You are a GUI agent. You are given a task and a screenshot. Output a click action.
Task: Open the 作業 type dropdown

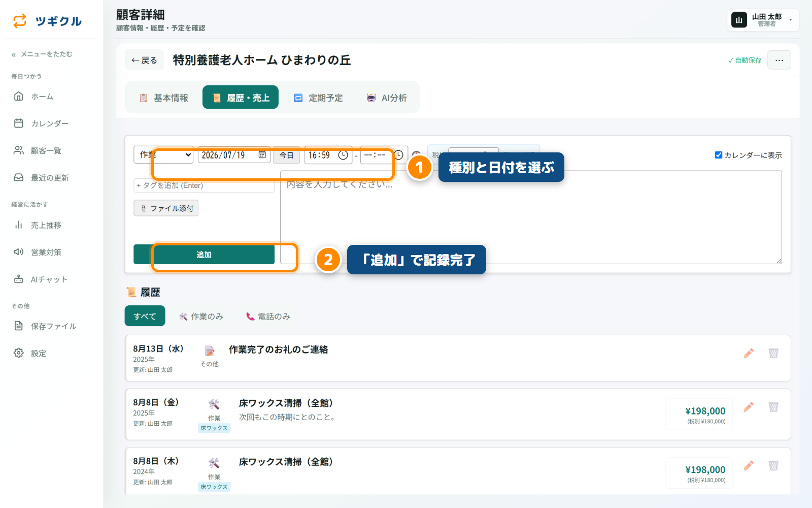(163, 155)
